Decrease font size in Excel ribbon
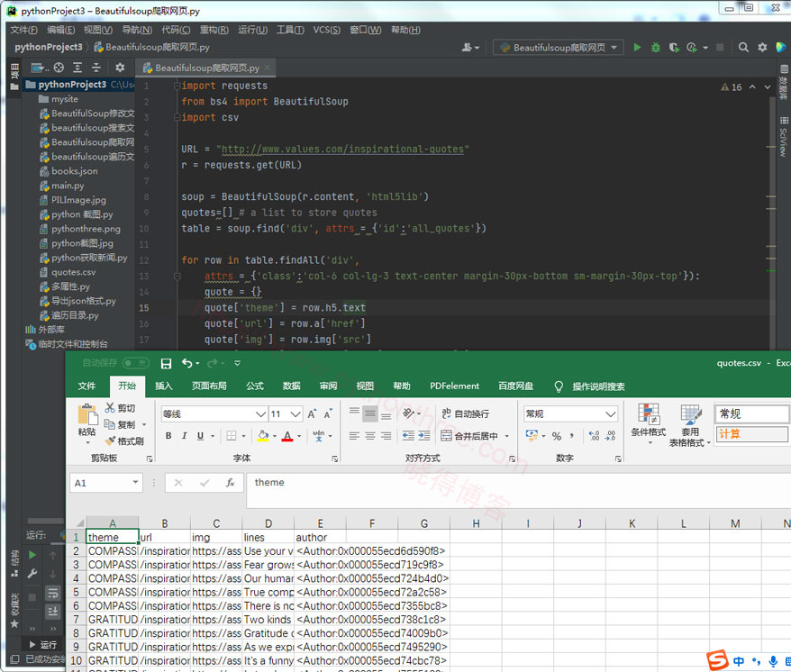 click(329, 414)
